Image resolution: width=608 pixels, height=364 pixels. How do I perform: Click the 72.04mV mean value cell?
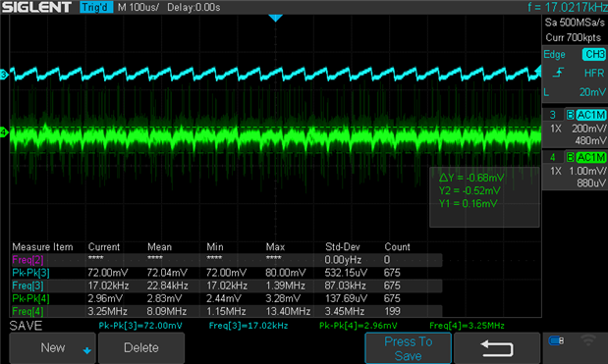point(167,273)
